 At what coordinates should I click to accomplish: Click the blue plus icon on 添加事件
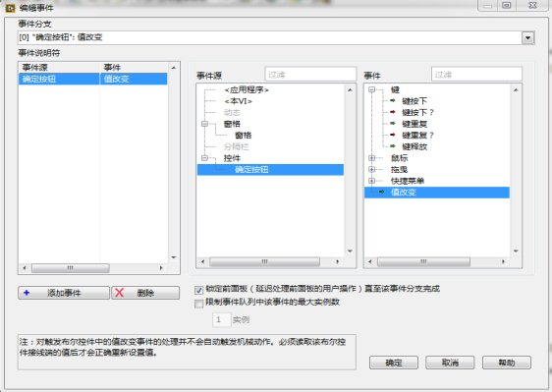tap(27, 293)
